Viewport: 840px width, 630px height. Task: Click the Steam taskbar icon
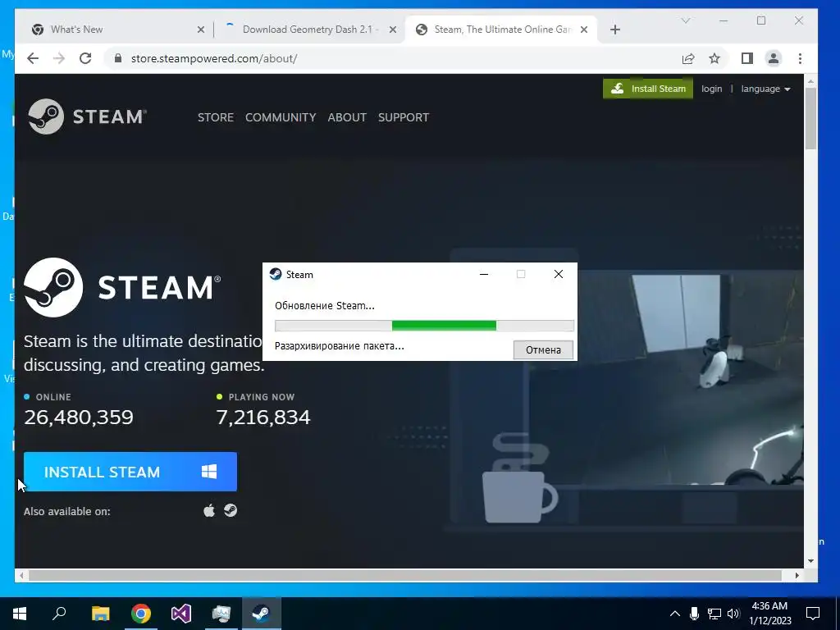(262, 613)
